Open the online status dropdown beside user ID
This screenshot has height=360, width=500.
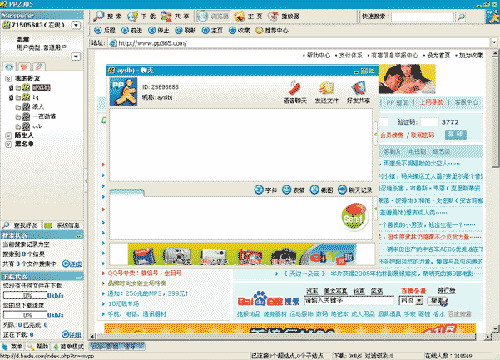point(76,25)
